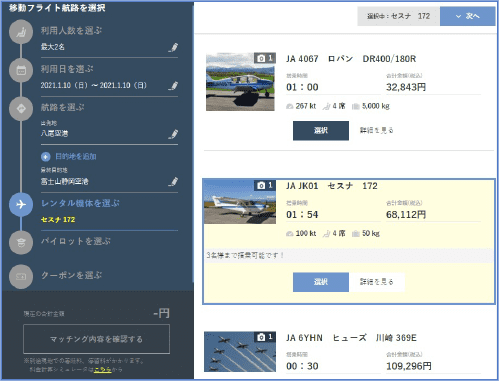Image resolution: width=499 pixels, height=381 pixels.
Task: Edit destination 富士山静岡空港 with pencil icon
Action: [x=173, y=182]
